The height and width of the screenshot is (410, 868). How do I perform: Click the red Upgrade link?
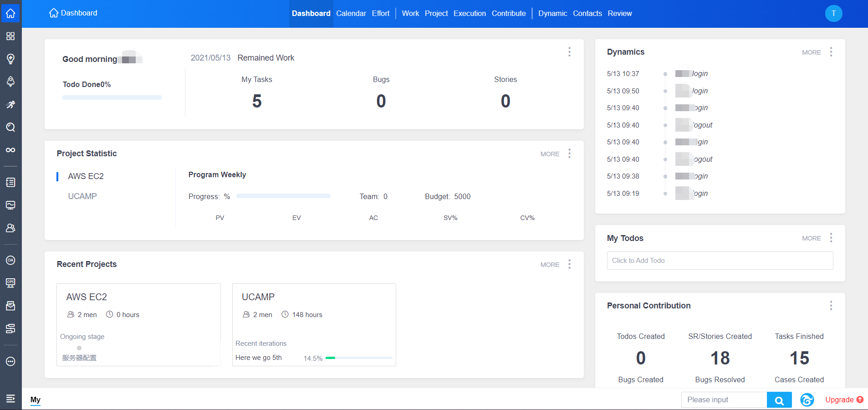click(x=839, y=400)
